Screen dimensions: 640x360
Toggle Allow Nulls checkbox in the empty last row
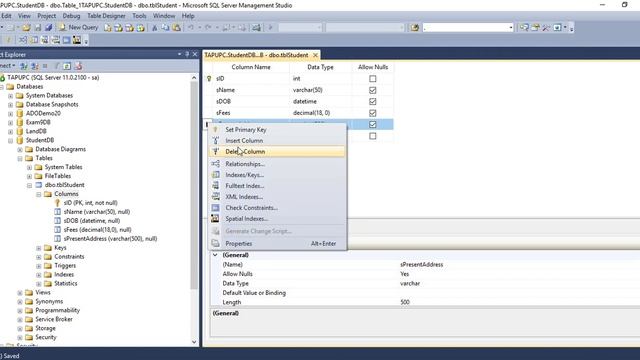point(373,136)
